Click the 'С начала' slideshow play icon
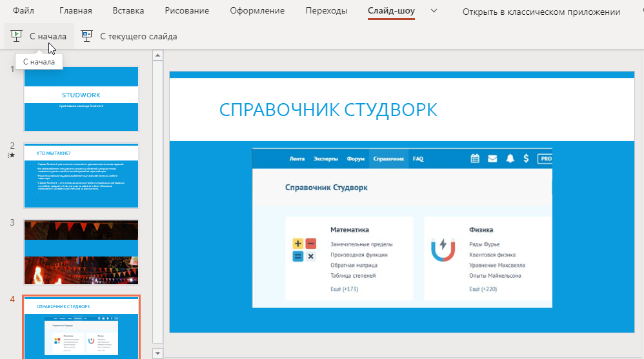Viewport: 644px width, 359px height. coord(17,36)
